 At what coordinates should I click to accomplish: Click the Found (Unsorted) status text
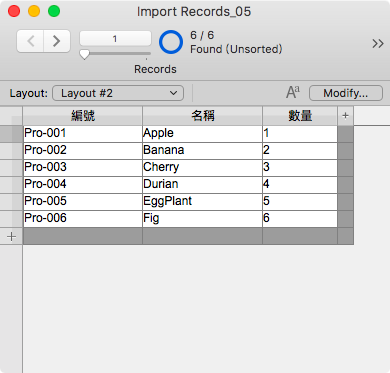236,49
